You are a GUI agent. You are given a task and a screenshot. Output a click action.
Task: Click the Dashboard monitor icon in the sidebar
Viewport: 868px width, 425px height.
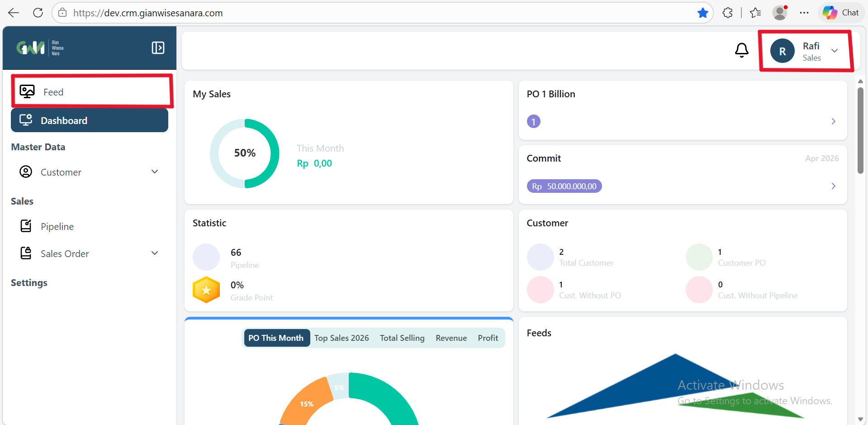26,120
